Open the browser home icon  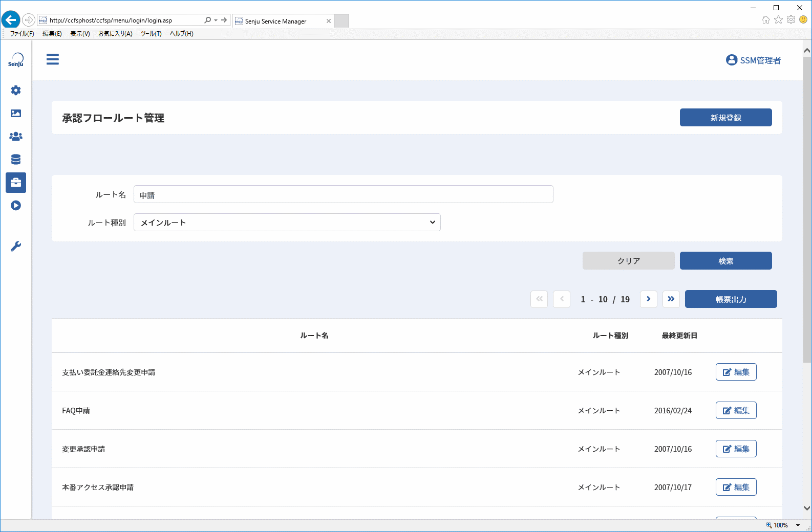coord(766,20)
